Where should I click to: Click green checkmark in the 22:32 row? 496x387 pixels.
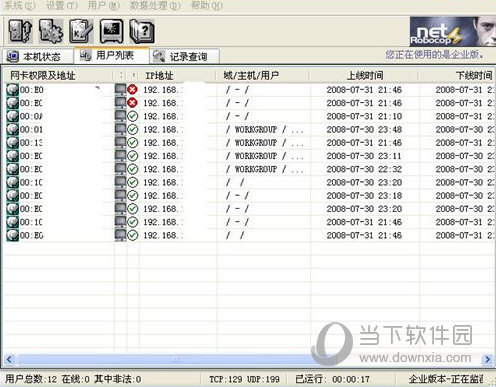(x=133, y=169)
